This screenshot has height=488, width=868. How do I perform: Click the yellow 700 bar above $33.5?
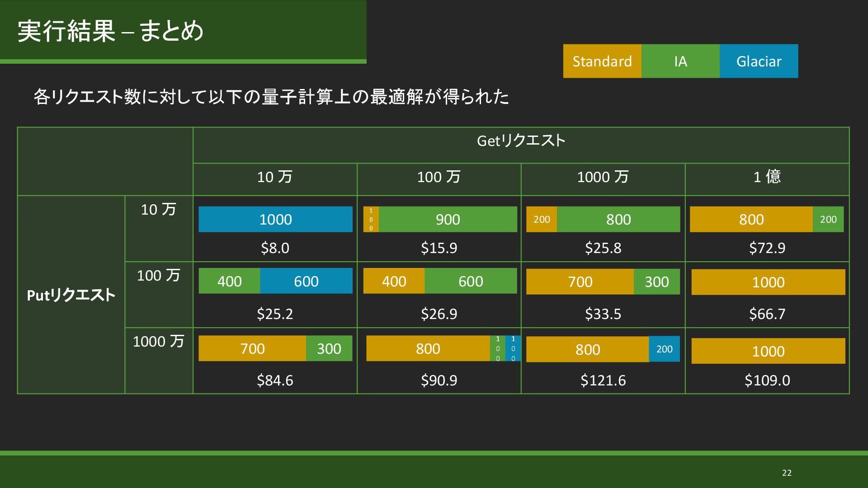click(580, 282)
